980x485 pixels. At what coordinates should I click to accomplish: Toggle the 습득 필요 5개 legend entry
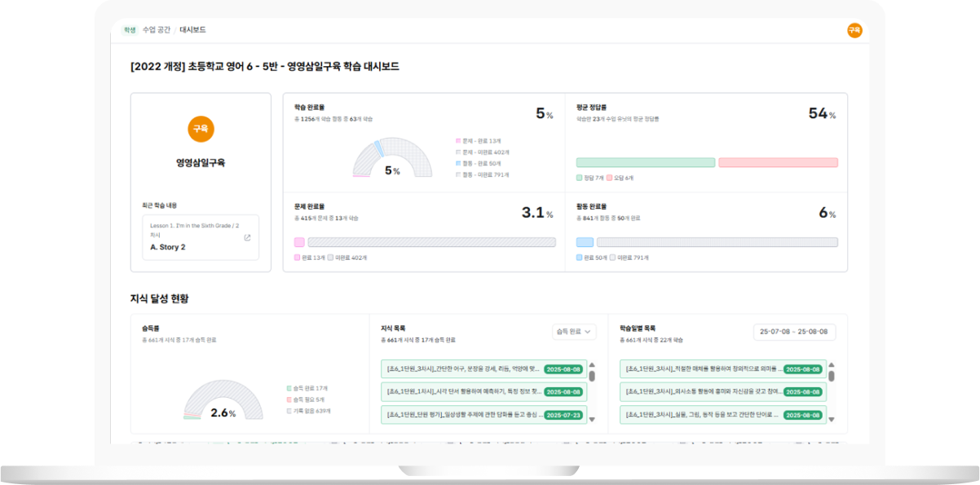pos(307,400)
